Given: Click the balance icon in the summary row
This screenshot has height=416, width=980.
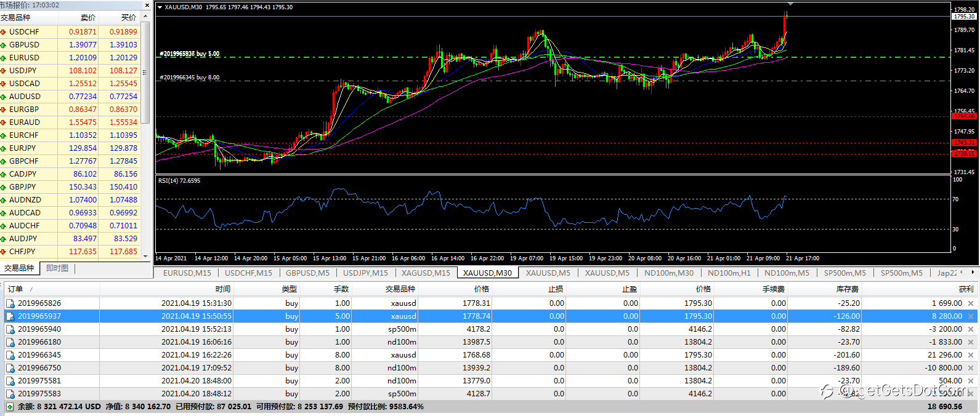Looking at the screenshot, I should click(10, 407).
